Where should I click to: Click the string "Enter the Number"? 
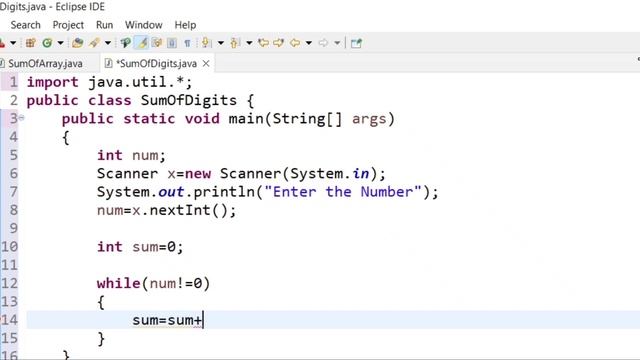point(343,192)
